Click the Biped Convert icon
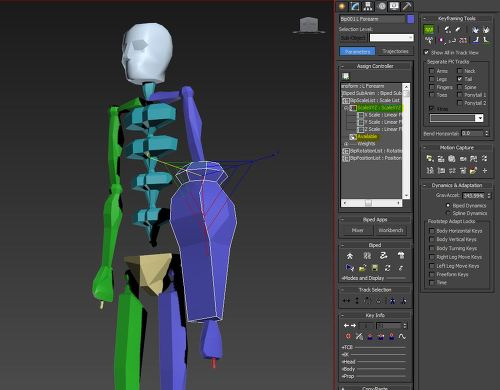The height and width of the screenshot is (390, 500). pos(388,268)
